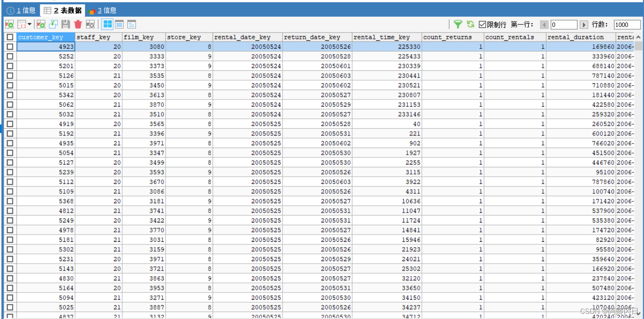Switch to grid view mode

(x=107, y=24)
